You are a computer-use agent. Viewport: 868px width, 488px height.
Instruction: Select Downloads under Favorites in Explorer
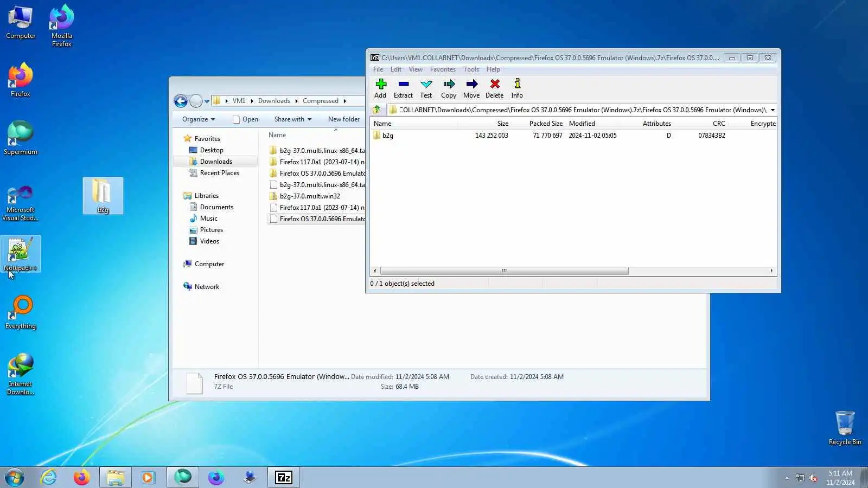point(216,162)
